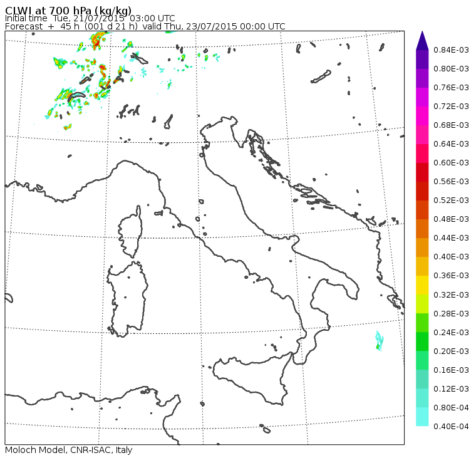Select the 0.68E-03 legend value
Image resolution: width=476 pixels, height=458 pixels.
(x=451, y=125)
